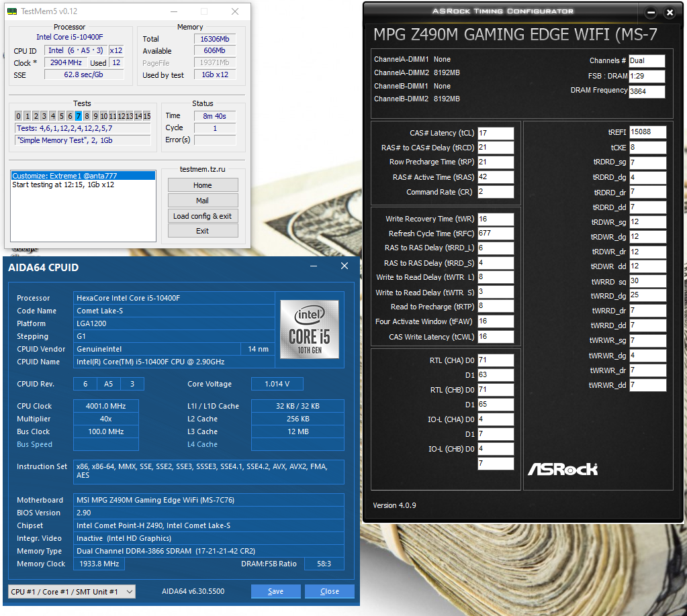The image size is (687, 616).
Task: Click the Bus Speed link in AIDA64
Action: pos(35,444)
